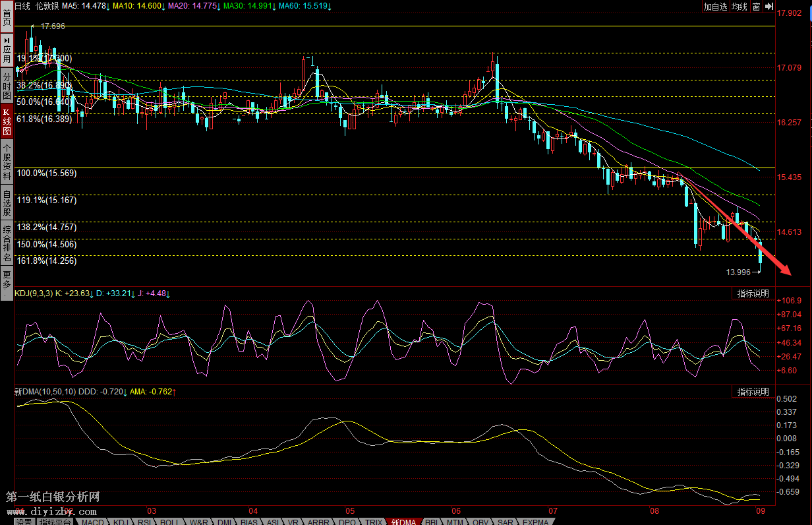
Task: Click 加自选 to add to watchlist
Action: pyautogui.click(x=715, y=7)
